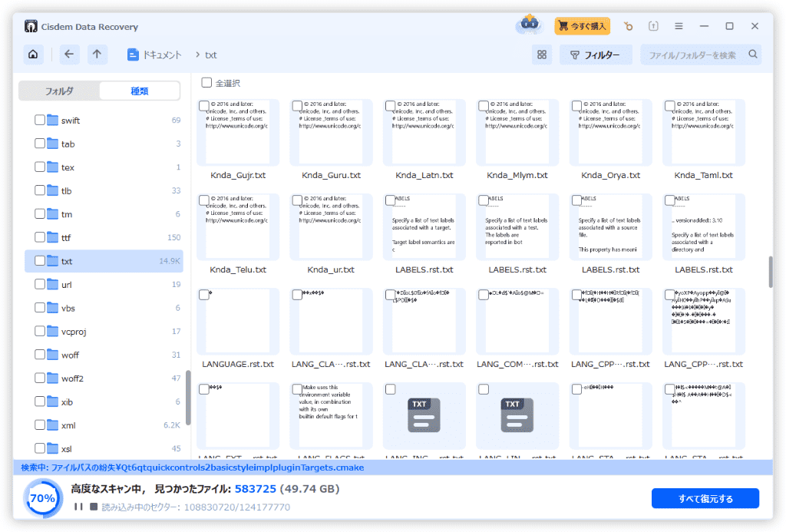Viewport: 786px width, 532px height.
Task: Open the mascot assistant icon
Action: (x=530, y=25)
